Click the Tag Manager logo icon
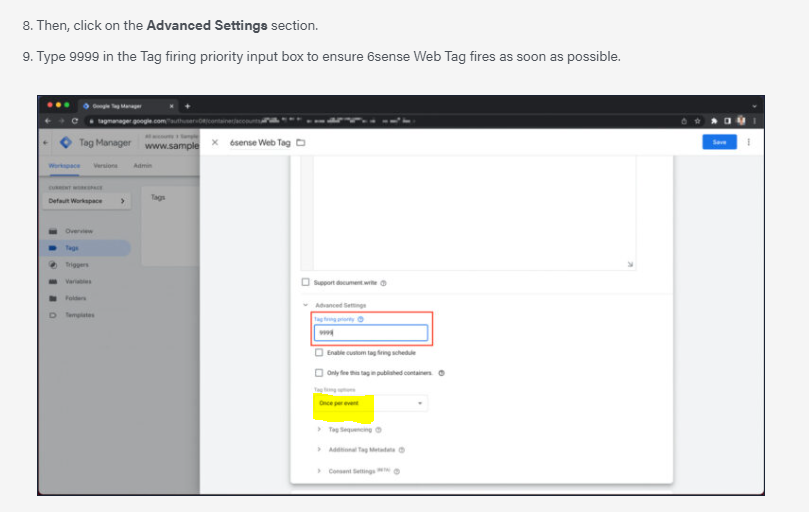 [66, 142]
